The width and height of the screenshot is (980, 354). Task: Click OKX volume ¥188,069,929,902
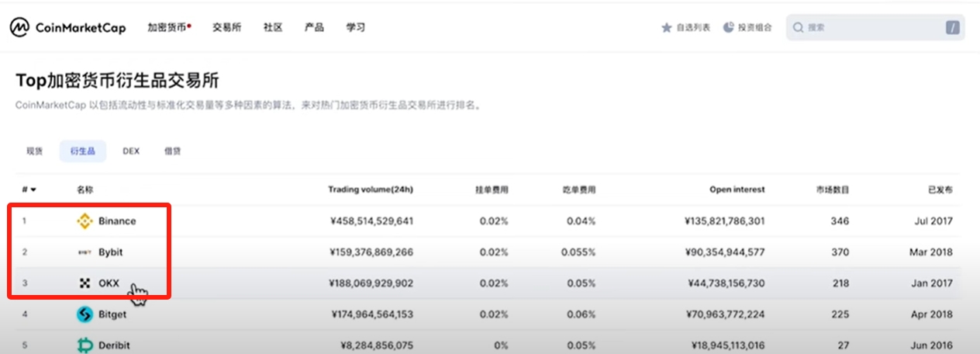pos(372,283)
